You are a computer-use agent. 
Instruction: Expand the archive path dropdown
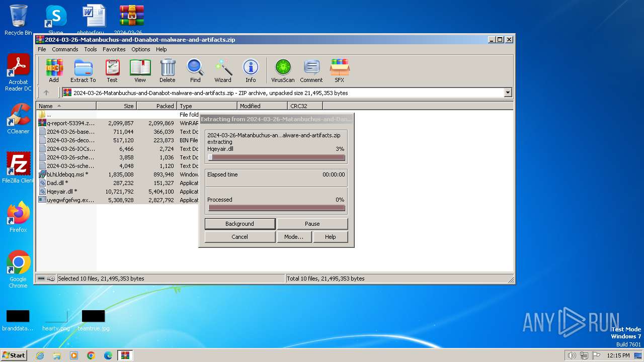(508, 93)
